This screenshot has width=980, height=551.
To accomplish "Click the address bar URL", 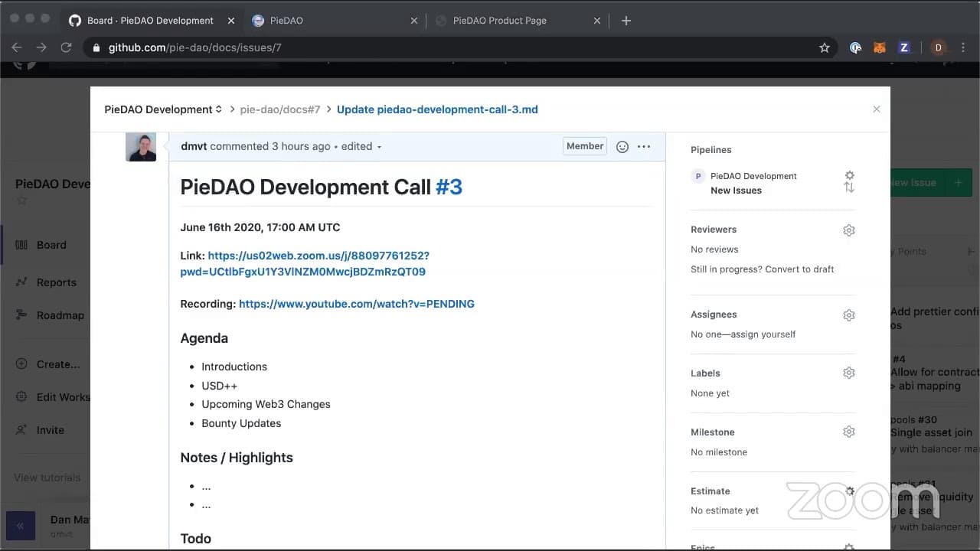I will tap(194, 47).
